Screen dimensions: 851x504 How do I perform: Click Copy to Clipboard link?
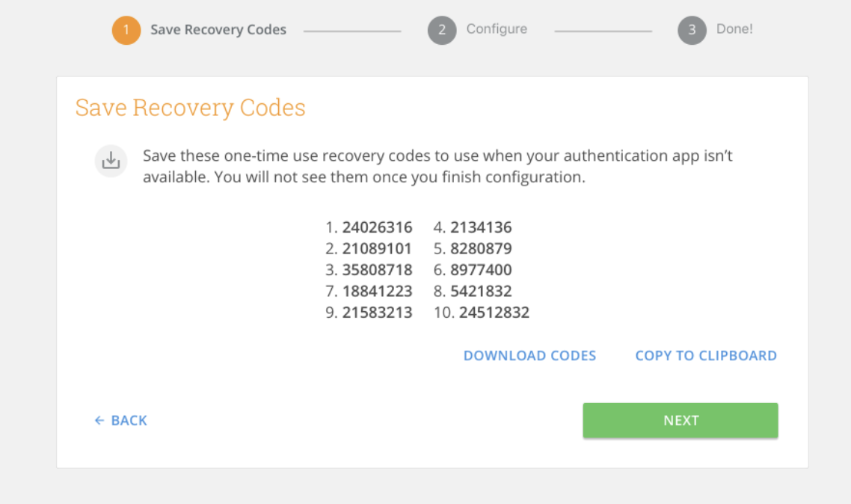pos(706,356)
